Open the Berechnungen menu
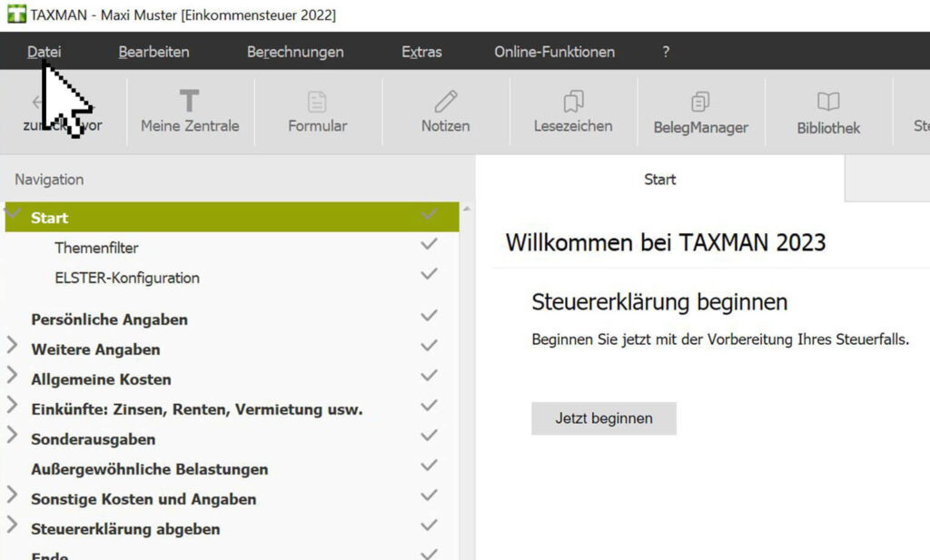The image size is (930, 560). coord(295,52)
